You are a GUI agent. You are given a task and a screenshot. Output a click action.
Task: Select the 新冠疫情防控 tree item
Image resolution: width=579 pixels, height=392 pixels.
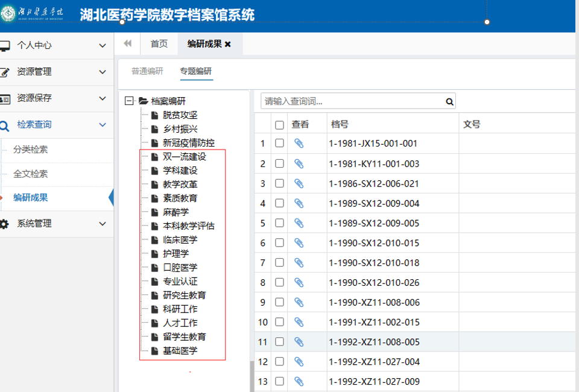(188, 143)
